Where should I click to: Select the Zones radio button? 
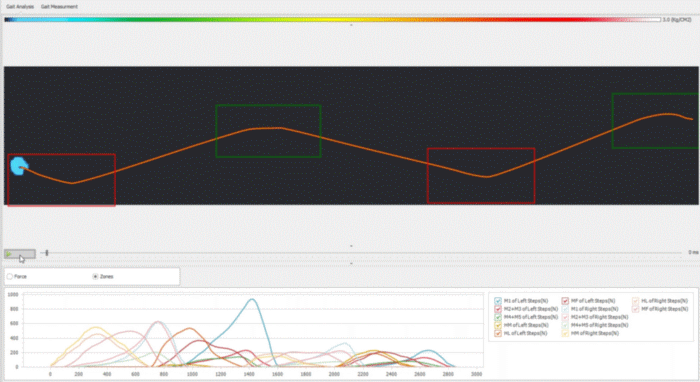(x=95, y=277)
